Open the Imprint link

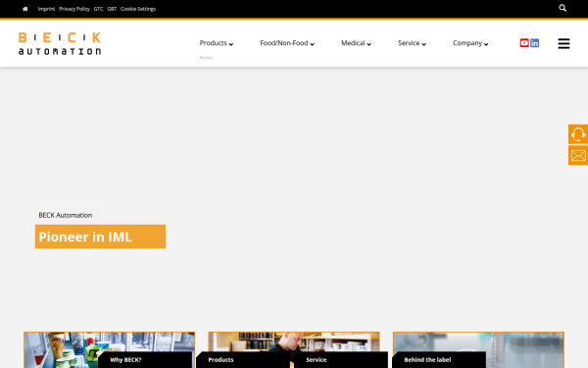[46, 9]
